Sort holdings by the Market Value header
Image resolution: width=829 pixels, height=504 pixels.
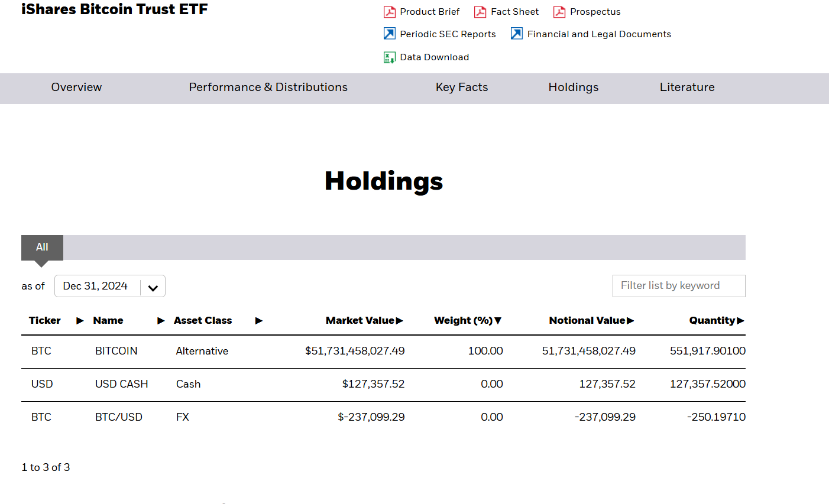pos(360,320)
